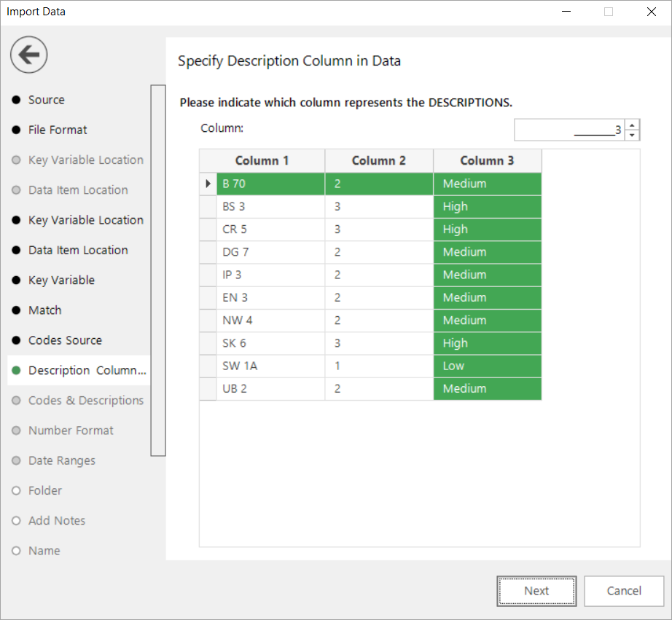This screenshot has height=620, width=672.
Task: Select cell UB 2
Action: tap(270, 388)
